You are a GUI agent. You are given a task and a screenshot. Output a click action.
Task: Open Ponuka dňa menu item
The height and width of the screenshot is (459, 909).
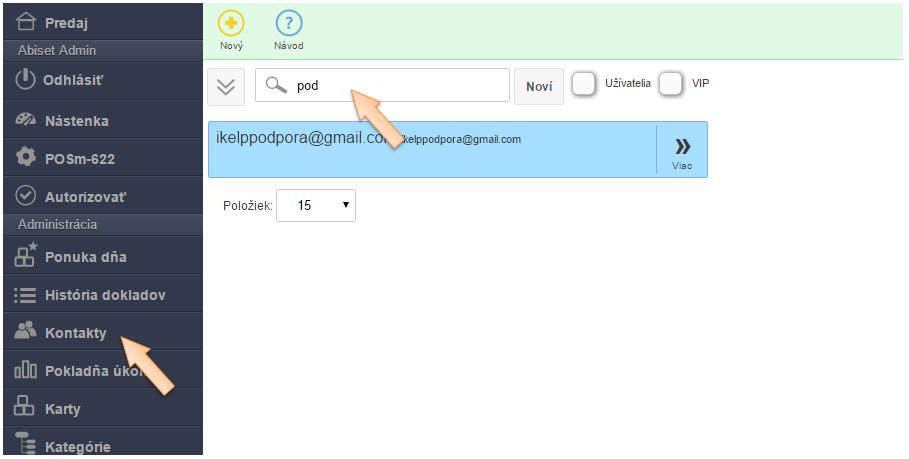(x=85, y=257)
